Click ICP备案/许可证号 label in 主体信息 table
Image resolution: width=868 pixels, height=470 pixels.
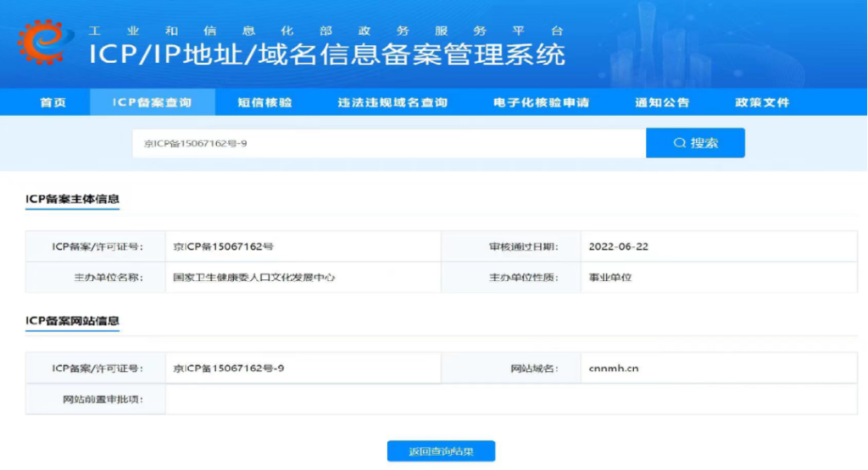point(97,246)
